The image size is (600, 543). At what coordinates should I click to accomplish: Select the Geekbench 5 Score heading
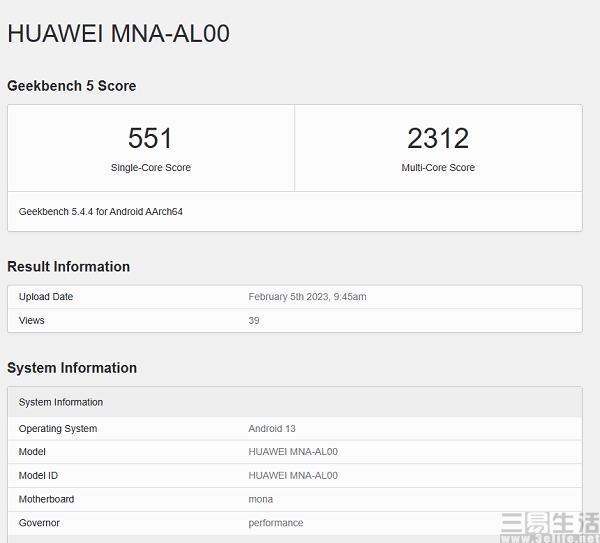click(x=71, y=86)
